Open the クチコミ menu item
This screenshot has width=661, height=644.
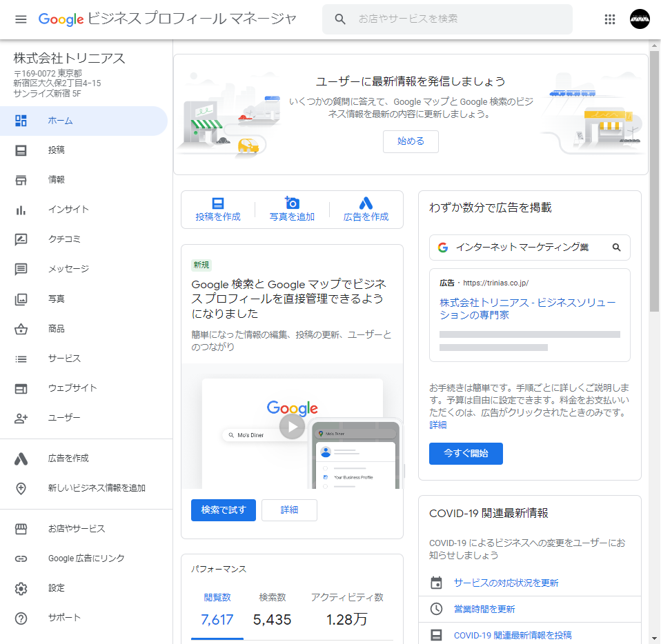84,239
